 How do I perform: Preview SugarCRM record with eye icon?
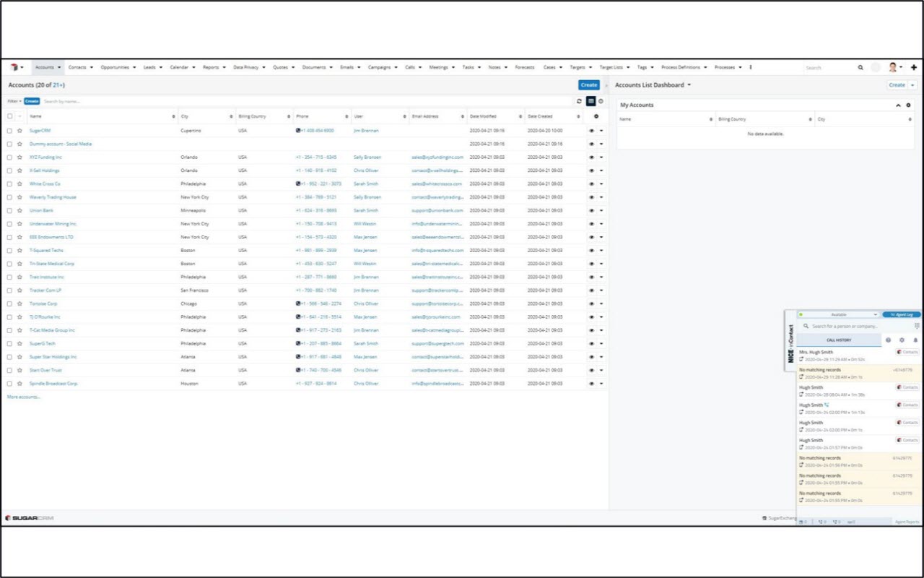(x=591, y=131)
